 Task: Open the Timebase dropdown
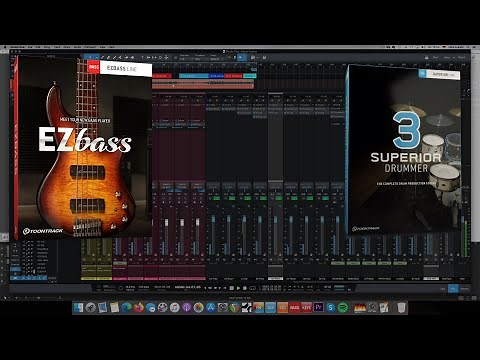[201, 59]
